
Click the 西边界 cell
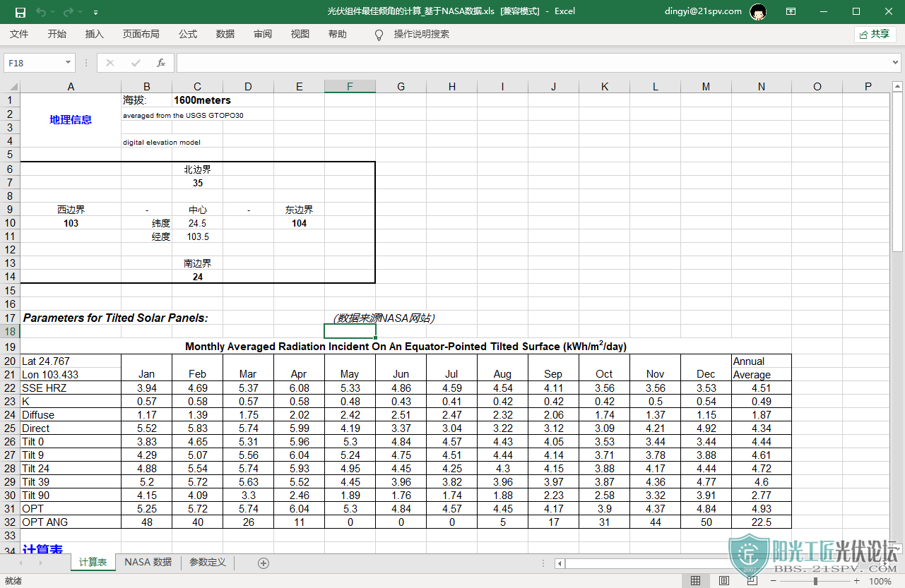click(71, 210)
